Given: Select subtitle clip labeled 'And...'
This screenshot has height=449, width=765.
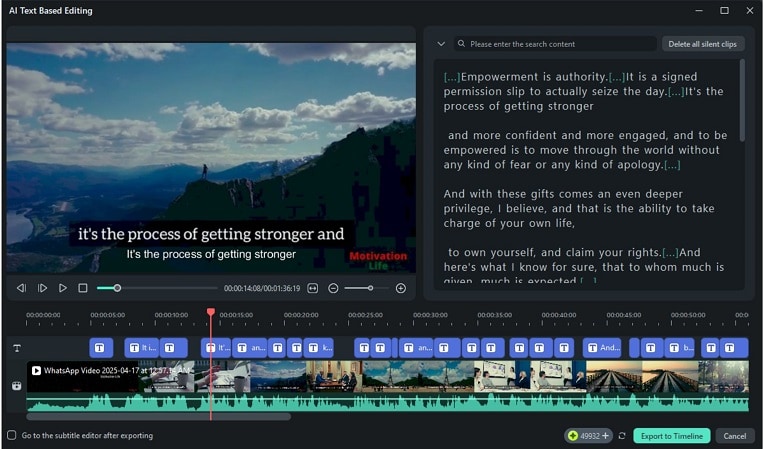Looking at the screenshot, I should coord(602,348).
